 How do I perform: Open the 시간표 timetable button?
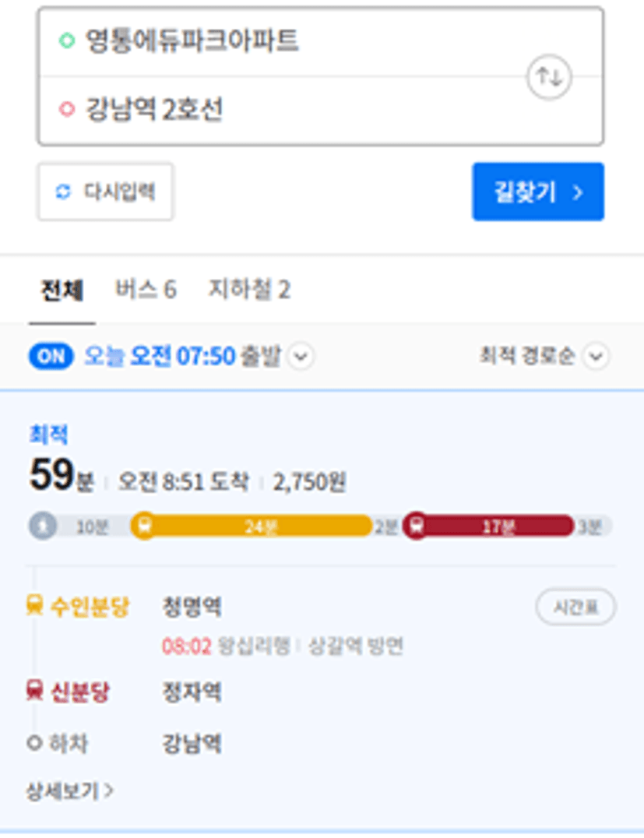click(x=575, y=607)
